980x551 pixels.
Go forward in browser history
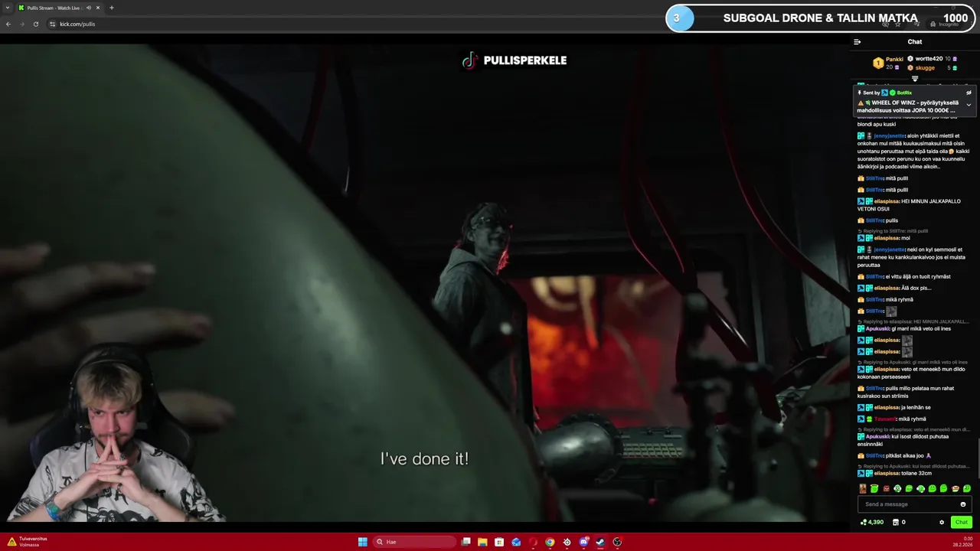point(22,24)
